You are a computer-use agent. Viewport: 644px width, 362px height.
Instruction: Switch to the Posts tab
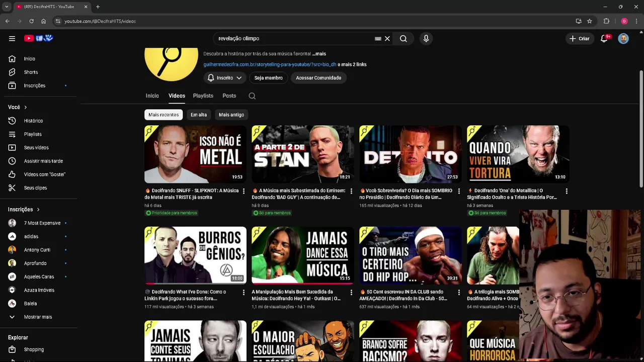[229, 96]
